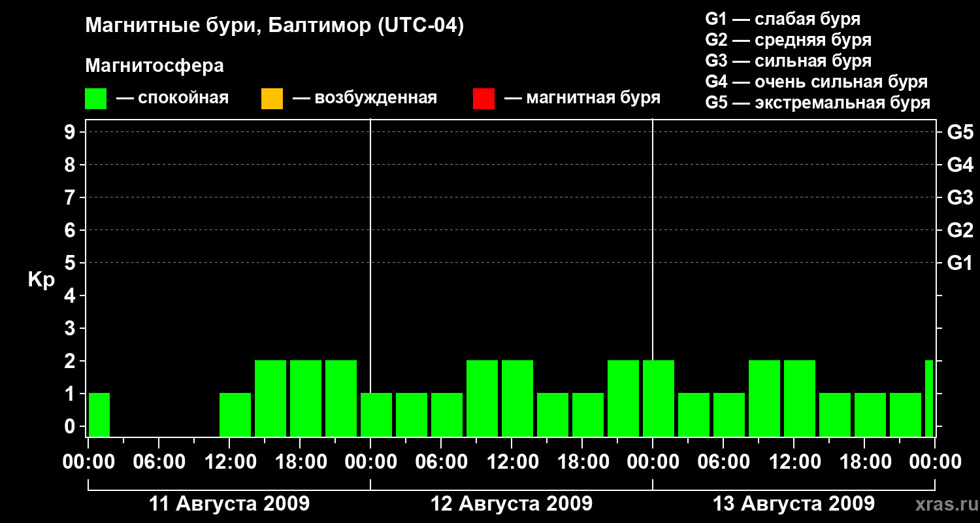Image resolution: width=980 pixels, height=523 pixels.
Task: Click the '11 Августа 2009' date label
Action: [x=229, y=503]
